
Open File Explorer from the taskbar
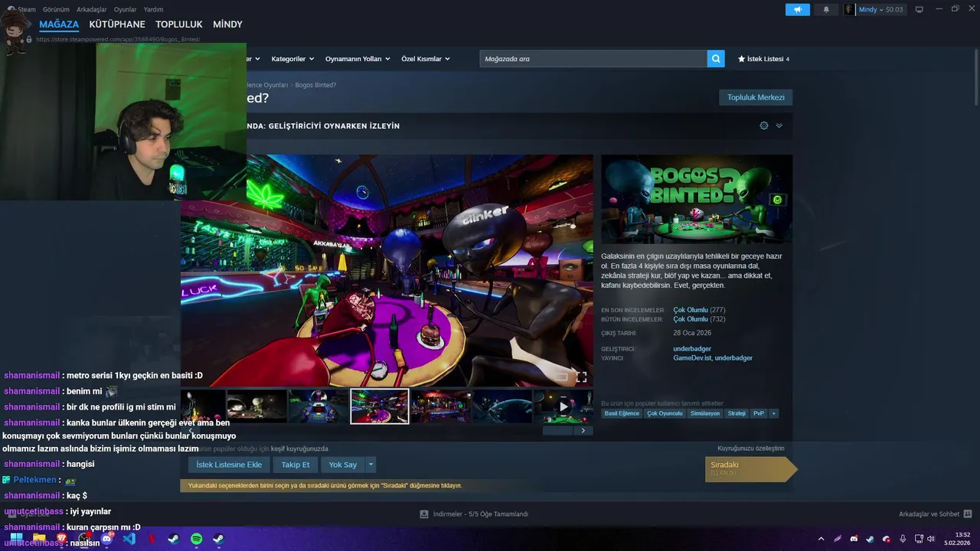38,539
